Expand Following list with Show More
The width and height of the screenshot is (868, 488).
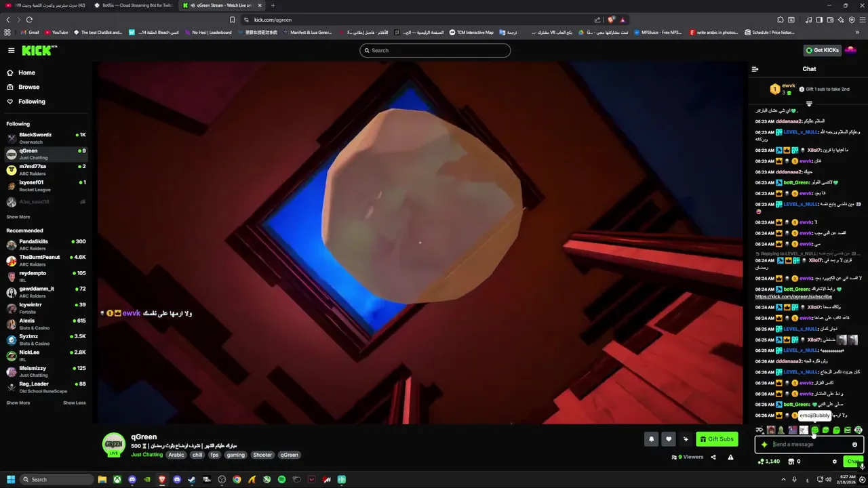coord(18,217)
